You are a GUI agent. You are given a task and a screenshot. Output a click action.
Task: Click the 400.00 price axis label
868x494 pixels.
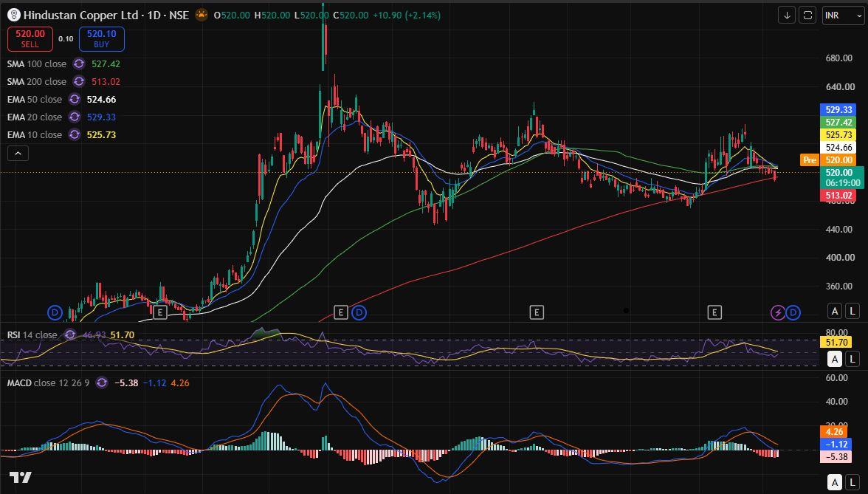point(838,258)
